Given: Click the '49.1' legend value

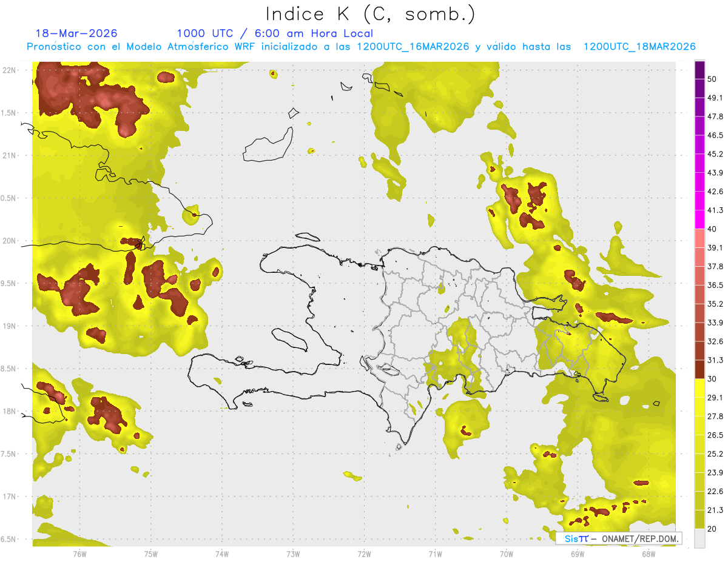Looking at the screenshot, I should coord(715,98).
